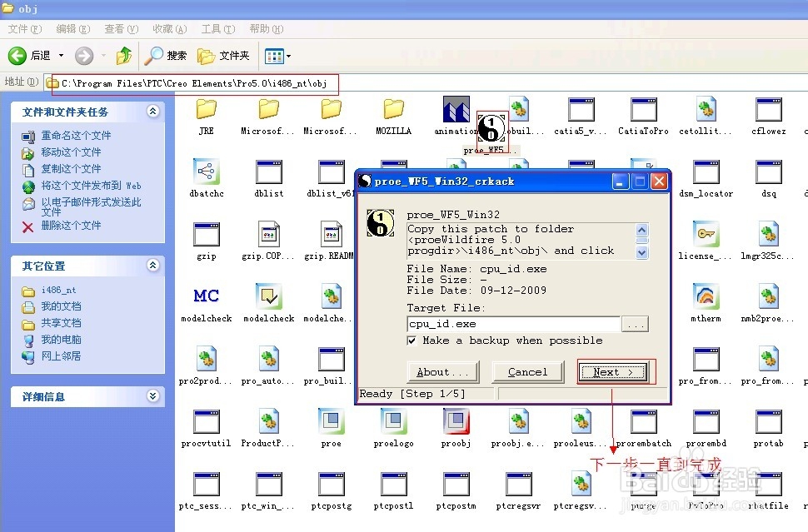Select the CatiaToPro file icon
Viewport: 808px width, 532px height.
coord(643,109)
